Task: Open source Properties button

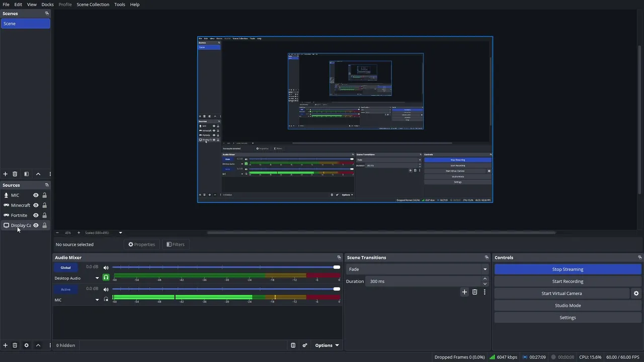Action: (141, 244)
